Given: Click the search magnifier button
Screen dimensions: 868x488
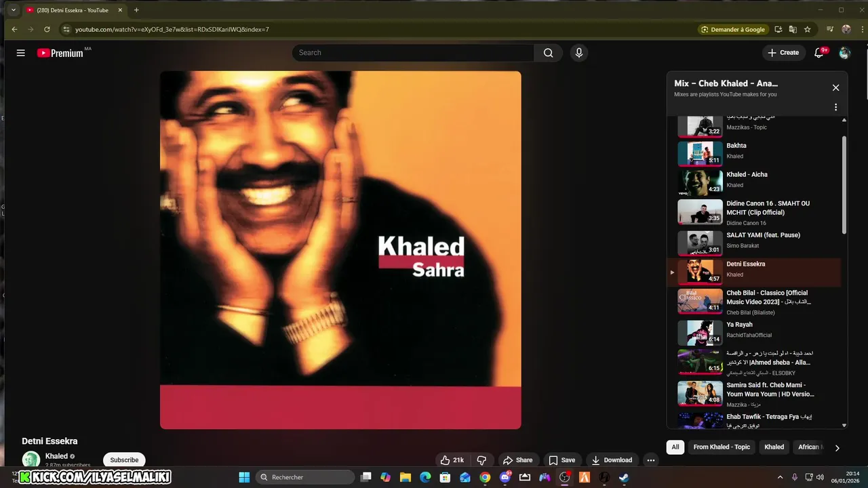Looking at the screenshot, I should [548, 53].
